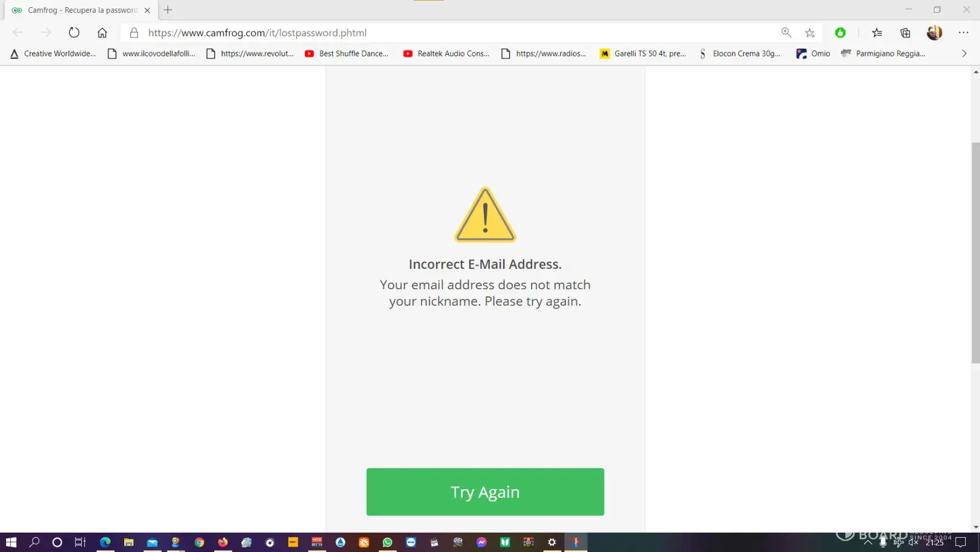Viewport: 980px width, 552px height.
Task: Click the green extension icon
Action: pyautogui.click(x=840, y=33)
